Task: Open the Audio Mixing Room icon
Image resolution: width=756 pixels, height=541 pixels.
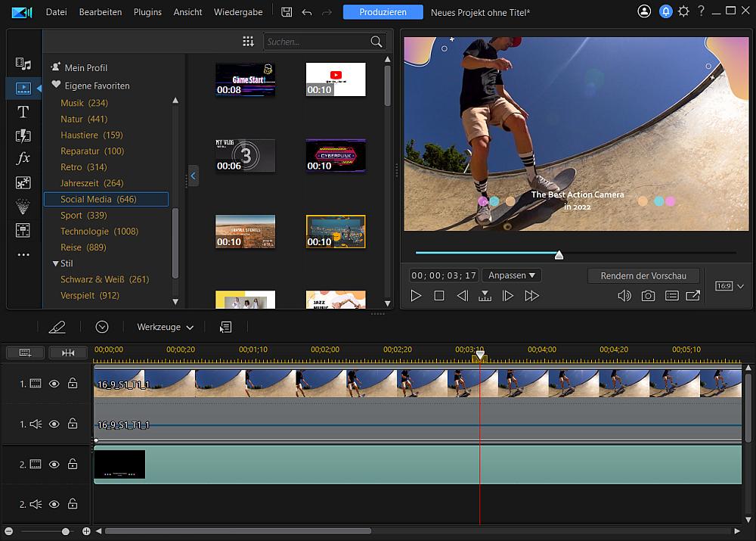Action: (23, 230)
